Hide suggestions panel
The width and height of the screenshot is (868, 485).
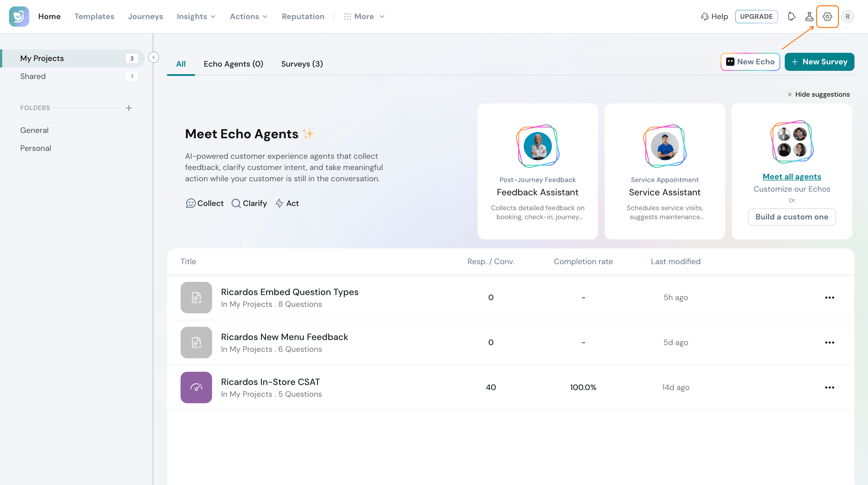point(818,94)
